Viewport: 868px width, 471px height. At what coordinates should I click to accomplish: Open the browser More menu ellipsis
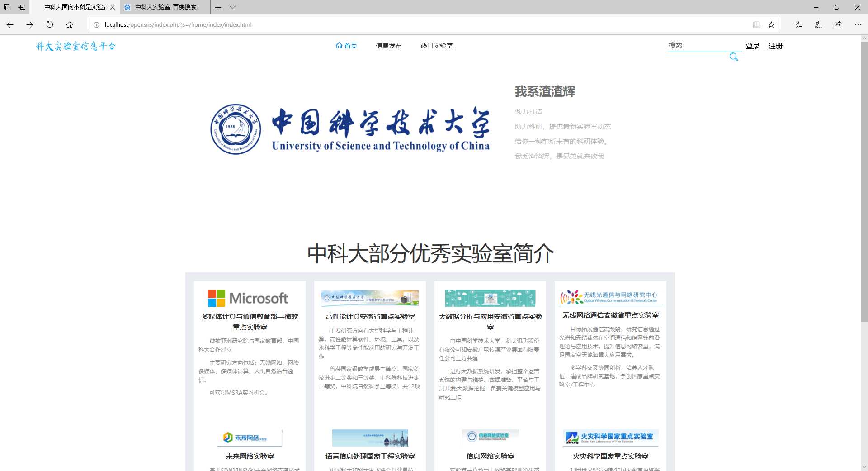(x=858, y=24)
